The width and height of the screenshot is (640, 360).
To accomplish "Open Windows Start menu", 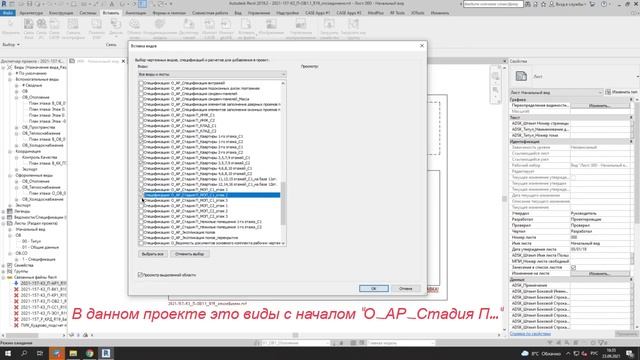I will pyautogui.click(x=8, y=353).
